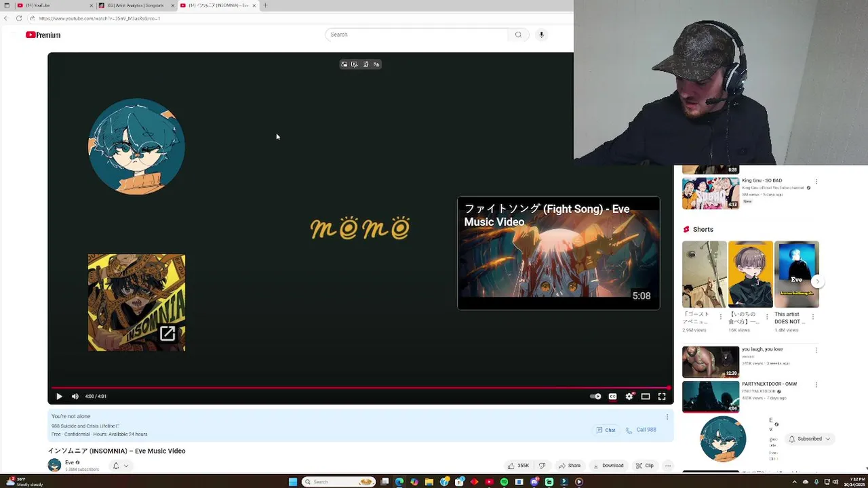The width and height of the screenshot is (868, 488).
Task: Open the Windows Start menu
Action: (x=293, y=482)
